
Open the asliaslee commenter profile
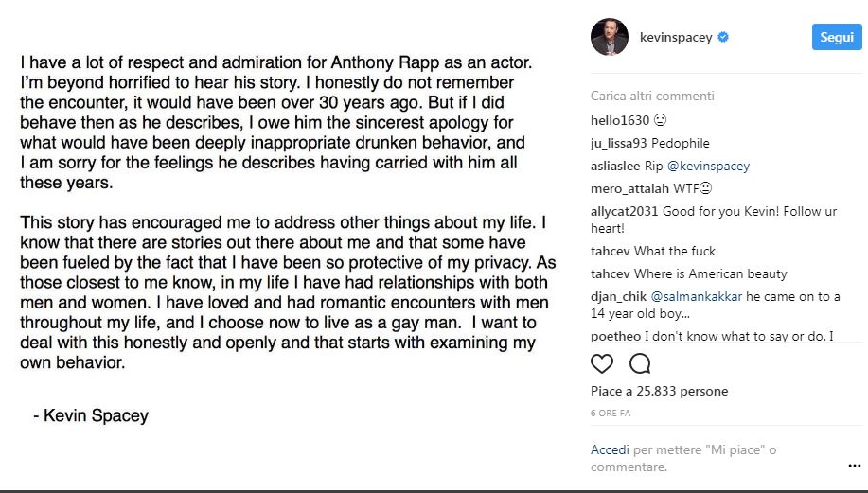(x=615, y=166)
